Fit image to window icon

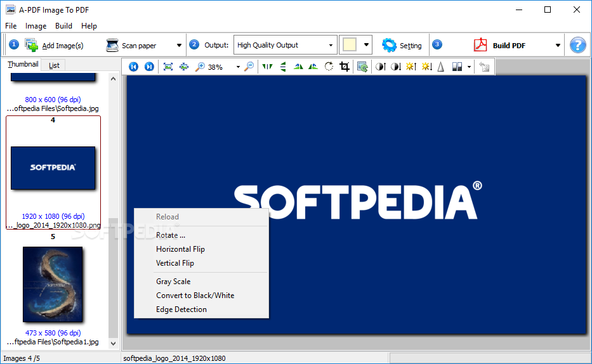pyautogui.click(x=168, y=67)
